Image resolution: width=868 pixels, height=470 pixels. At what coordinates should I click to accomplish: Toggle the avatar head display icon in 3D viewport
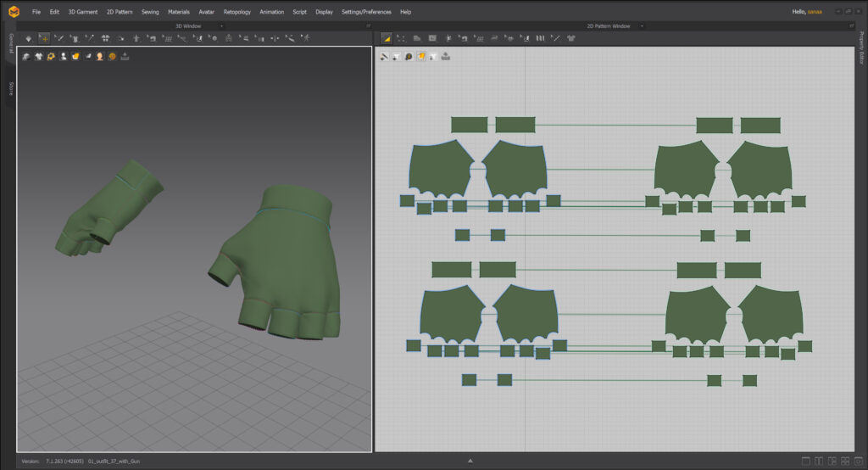(100, 57)
